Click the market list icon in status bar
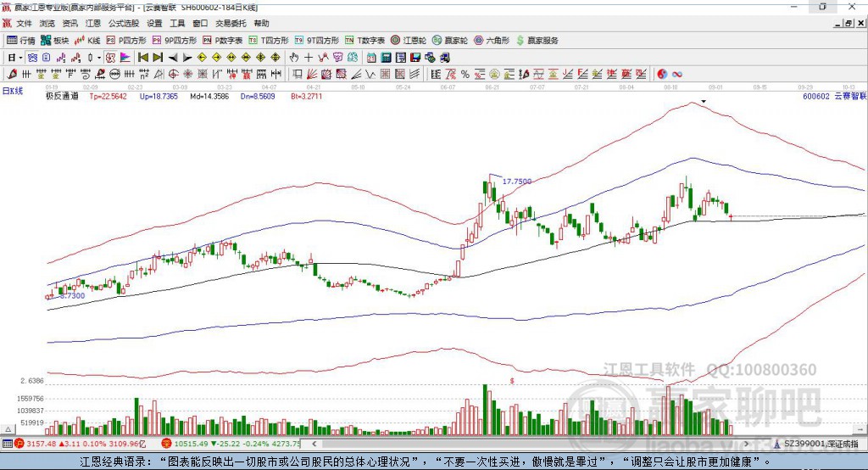The height and width of the screenshot is (470, 868). tap(7, 444)
